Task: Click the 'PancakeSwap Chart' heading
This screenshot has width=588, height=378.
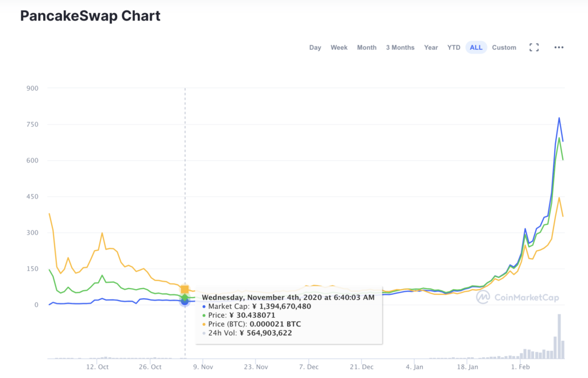Action: (90, 15)
